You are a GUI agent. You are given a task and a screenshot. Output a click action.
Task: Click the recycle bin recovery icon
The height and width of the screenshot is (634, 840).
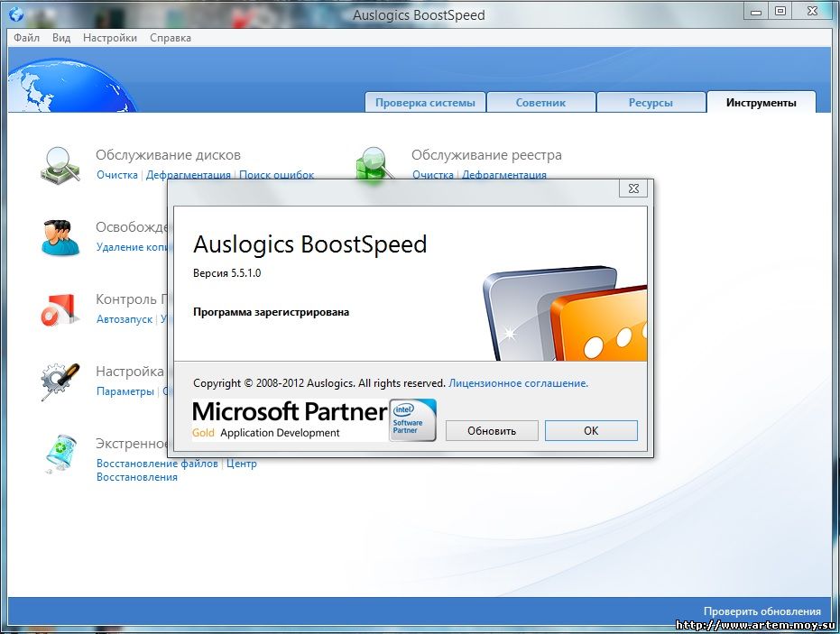tap(60, 455)
